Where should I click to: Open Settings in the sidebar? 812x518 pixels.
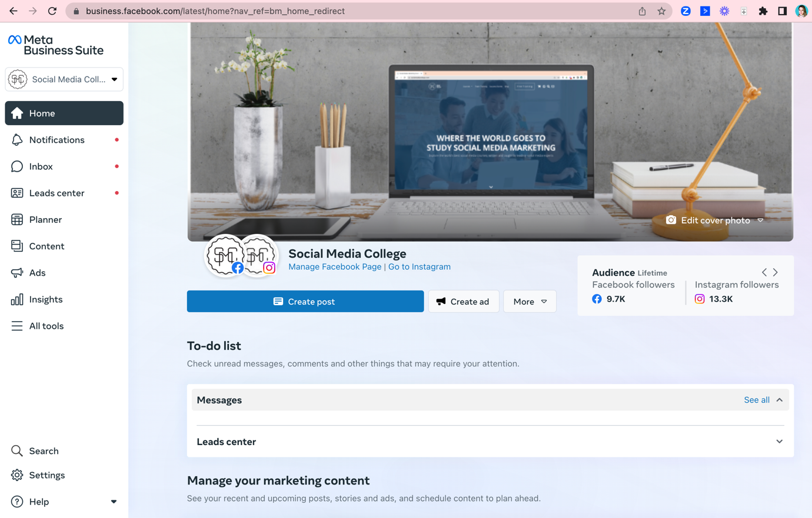(64, 475)
